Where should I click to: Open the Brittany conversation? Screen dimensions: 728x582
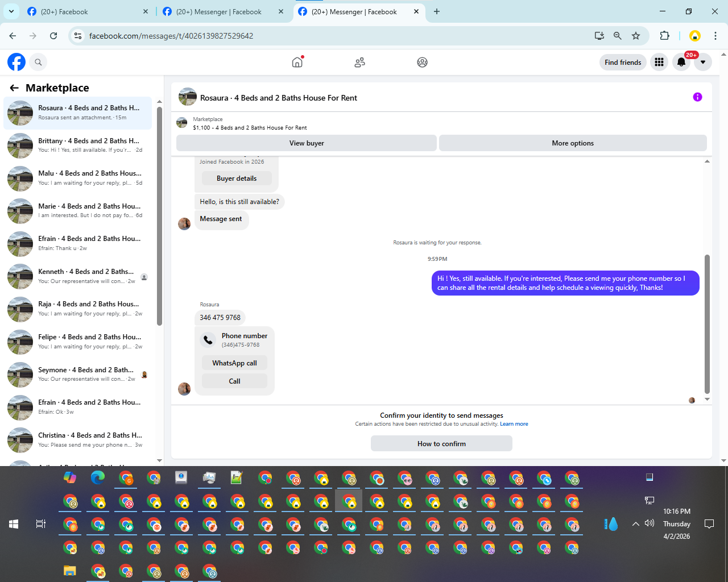[78, 145]
